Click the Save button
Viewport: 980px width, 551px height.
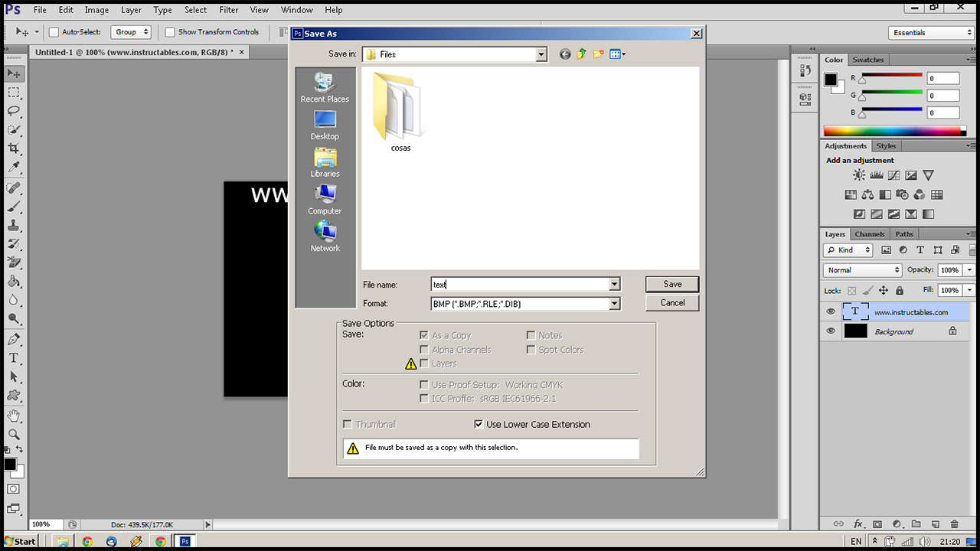(x=672, y=284)
